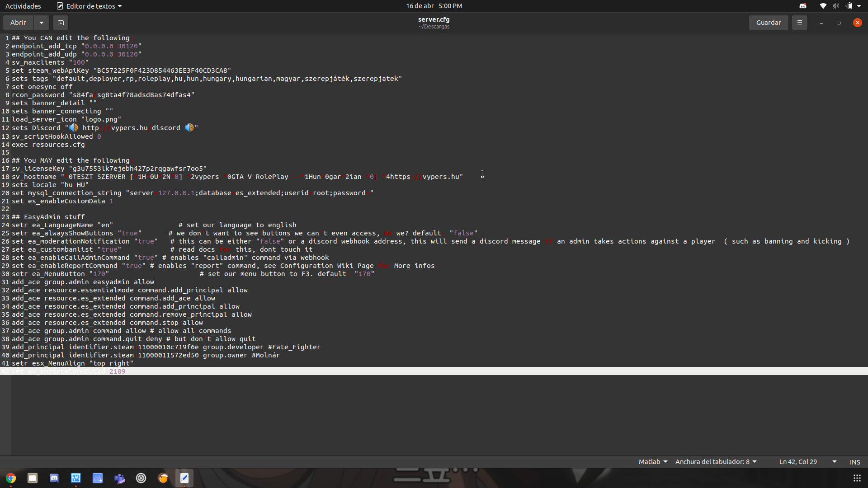This screenshot has width=868, height=488.
Task: Select the Teams icon in the dock
Action: point(119,478)
